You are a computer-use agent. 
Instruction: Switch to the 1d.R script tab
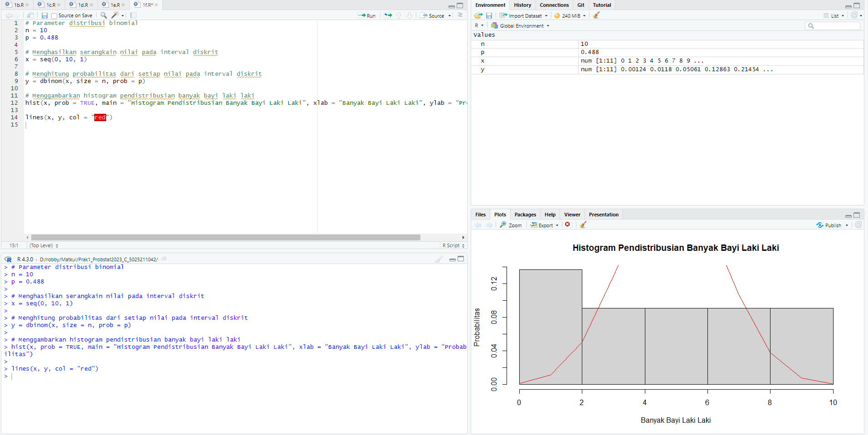tap(83, 5)
